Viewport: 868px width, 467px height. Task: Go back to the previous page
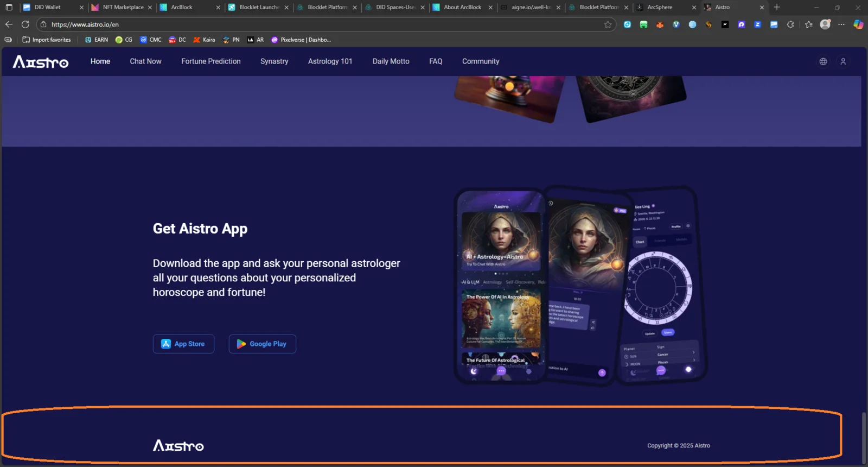9,24
